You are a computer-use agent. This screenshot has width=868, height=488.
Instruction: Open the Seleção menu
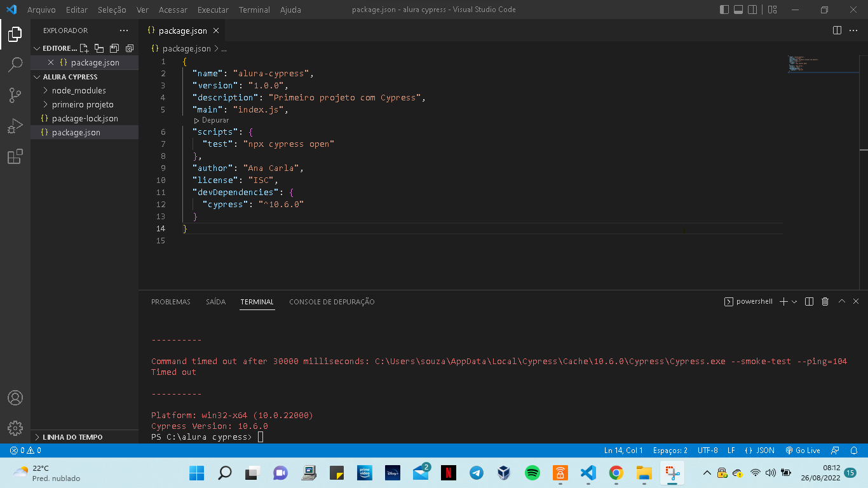[x=112, y=10]
